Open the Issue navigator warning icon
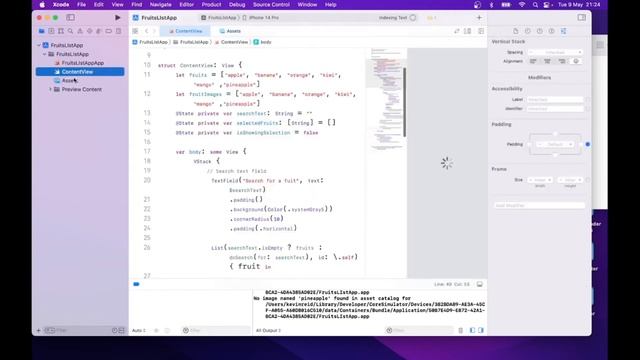This screenshot has width=640, height=360. [x=80, y=31]
